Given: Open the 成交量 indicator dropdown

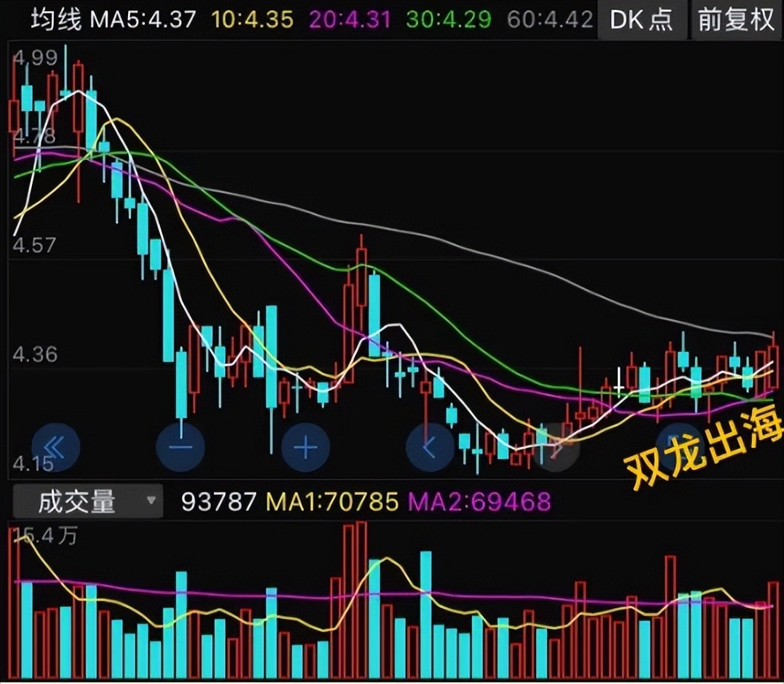Looking at the screenshot, I should coord(88,501).
